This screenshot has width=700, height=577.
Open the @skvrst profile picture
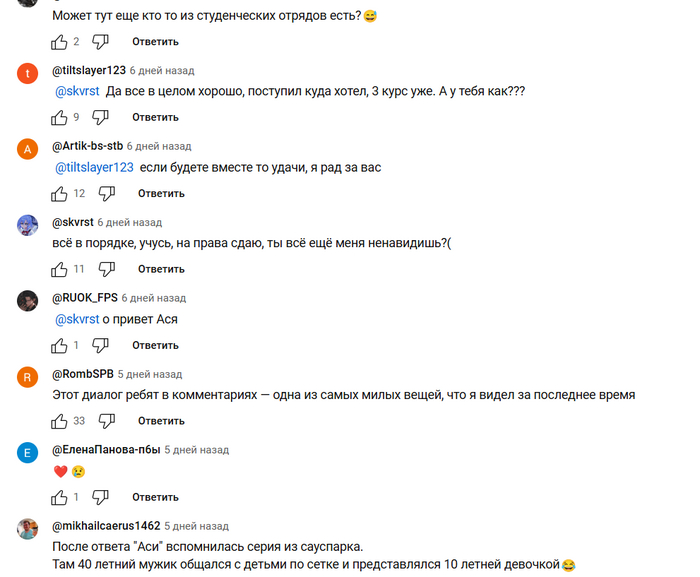(x=28, y=225)
